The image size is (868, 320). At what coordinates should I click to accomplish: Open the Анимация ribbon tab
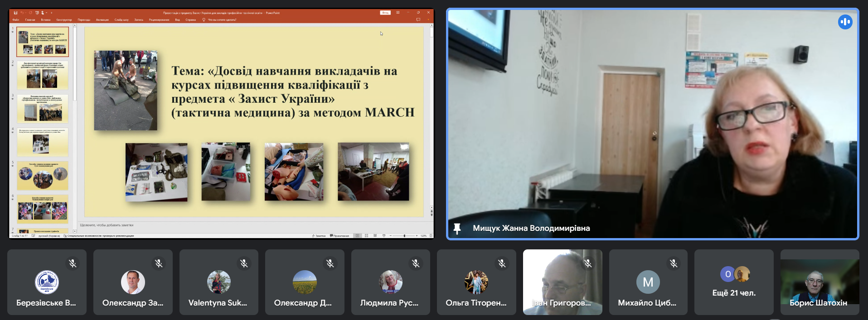[x=102, y=20]
